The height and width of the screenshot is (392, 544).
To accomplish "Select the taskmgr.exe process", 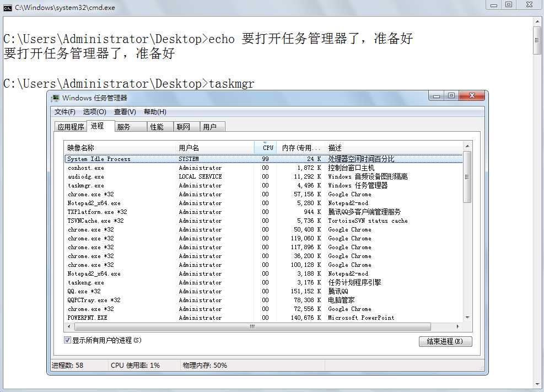I will (x=263, y=186).
